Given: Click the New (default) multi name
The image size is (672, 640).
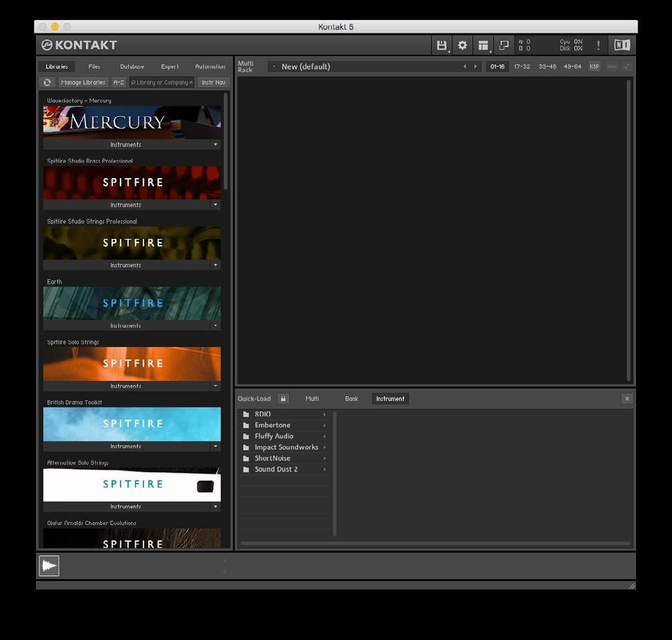Looking at the screenshot, I should pyautogui.click(x=306, y=66).
